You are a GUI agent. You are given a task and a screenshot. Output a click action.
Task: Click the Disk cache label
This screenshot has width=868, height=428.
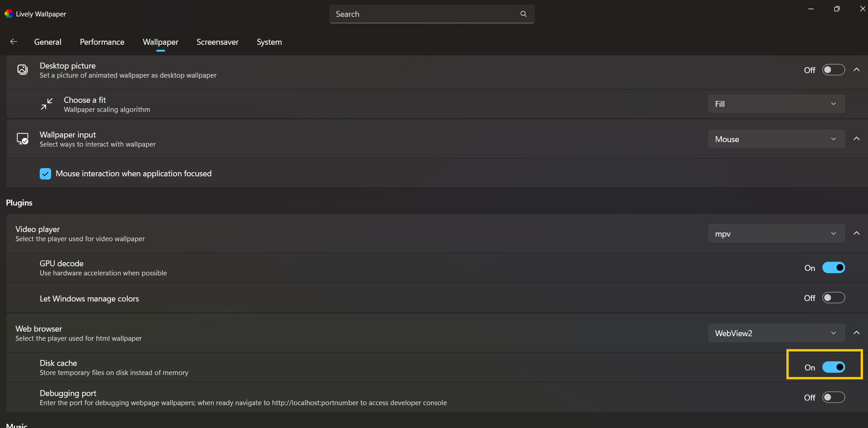click(x=58, y=363)
